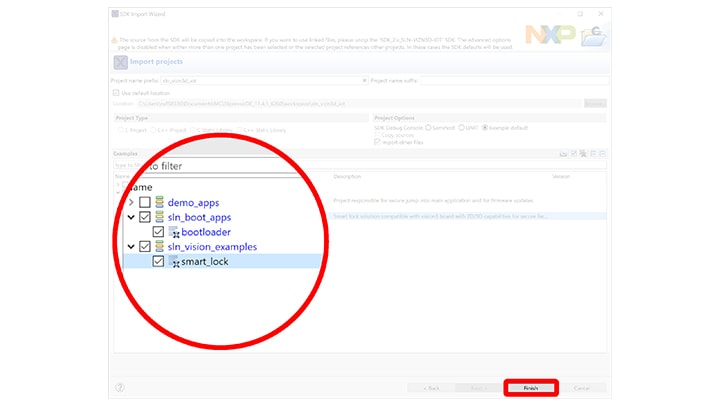The image size is (720, 405).
Task: Check the demo_apps checkbox
Action: 145,203
